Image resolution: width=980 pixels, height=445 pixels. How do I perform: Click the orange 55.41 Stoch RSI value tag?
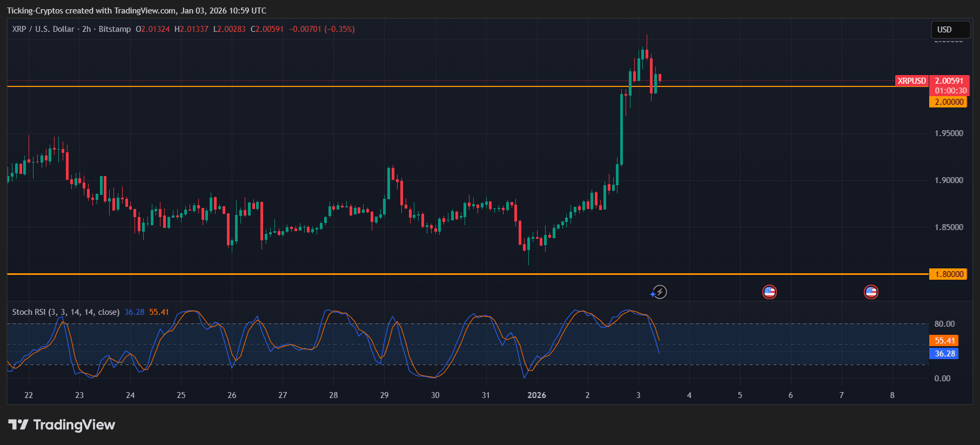(x=944, y=341)
